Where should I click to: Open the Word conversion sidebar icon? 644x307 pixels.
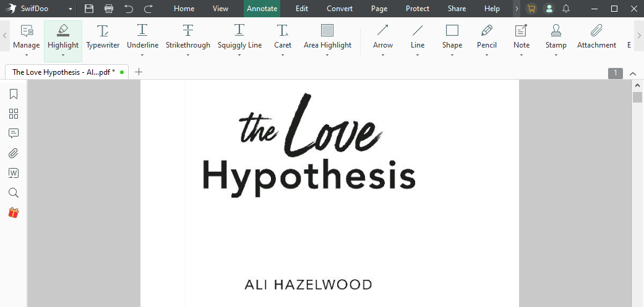pos(14,173)
